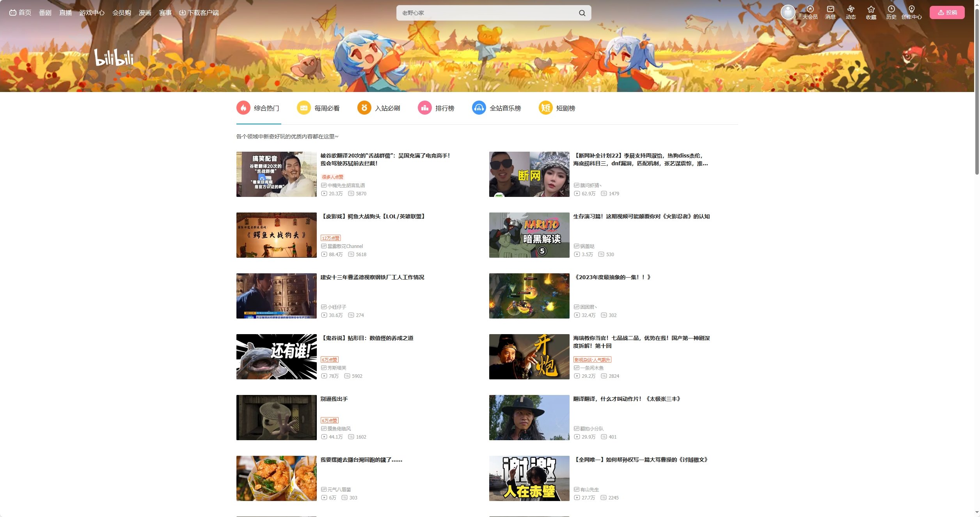Click the 入站必刷 orange icon

tap(364, 108)
